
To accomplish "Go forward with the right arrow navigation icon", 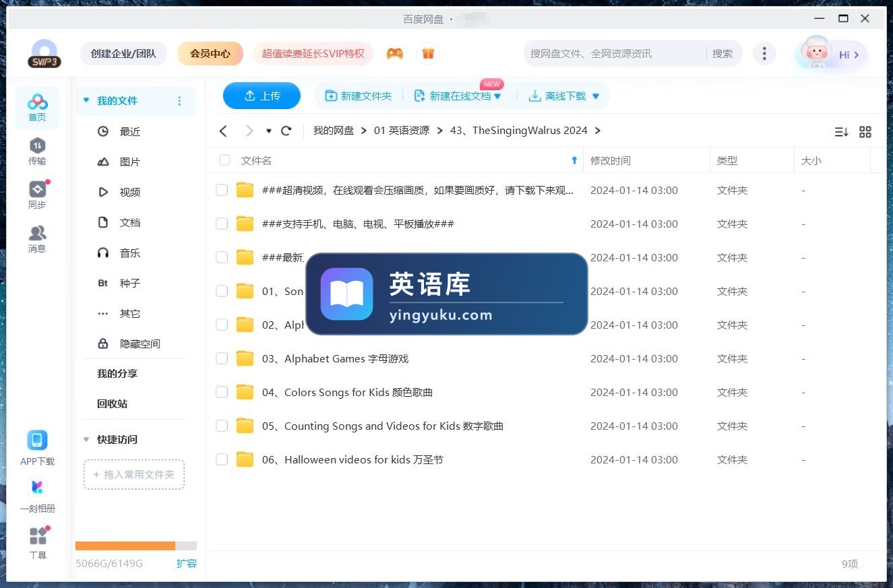I will (249, 131).
